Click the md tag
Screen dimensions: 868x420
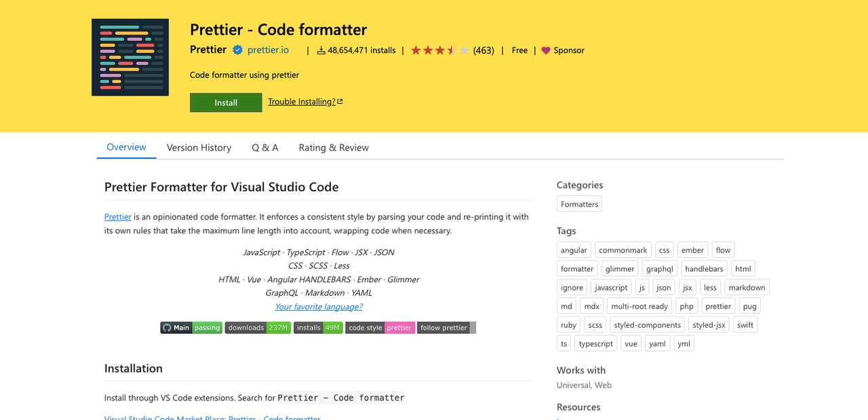[566, 306]
